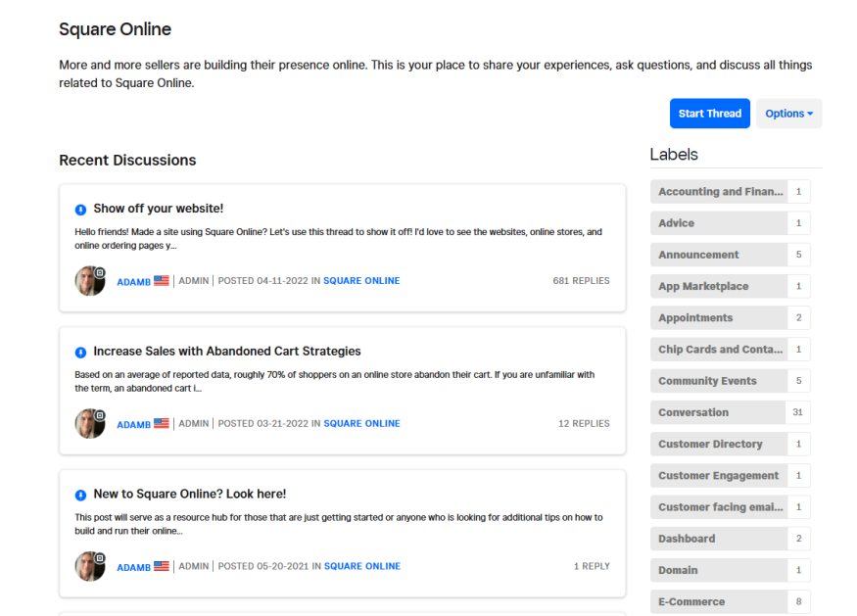Viewport: 857px width, 616px height.
Task: Click the count 8 next to E-Commerce
Action: pyautogui.click(x=799, y=601)
